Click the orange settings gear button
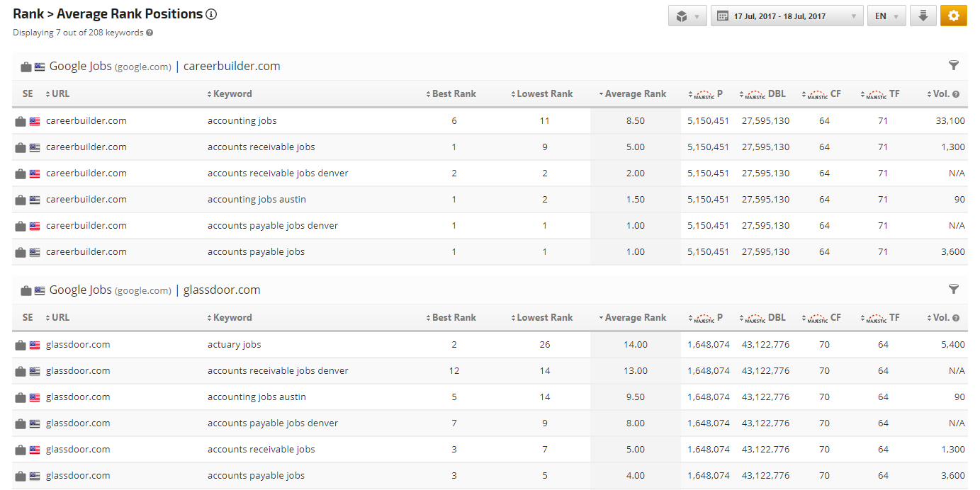Image resolution: width=980 pixels, height=490 pixels. (x=953, y=16)
